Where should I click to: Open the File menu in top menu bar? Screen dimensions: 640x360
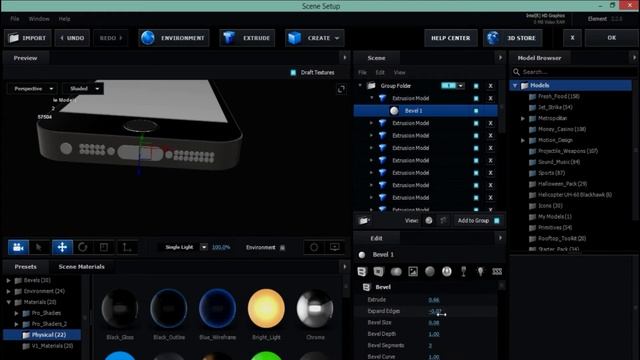click(15, 19)
